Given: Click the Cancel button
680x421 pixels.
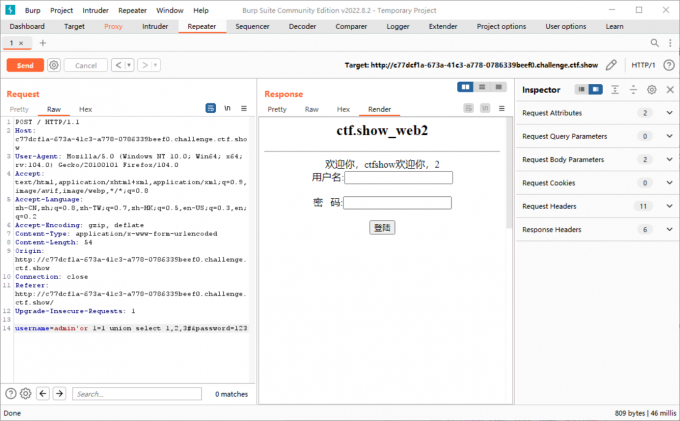Looking at the screenshot, I should 85,65.
